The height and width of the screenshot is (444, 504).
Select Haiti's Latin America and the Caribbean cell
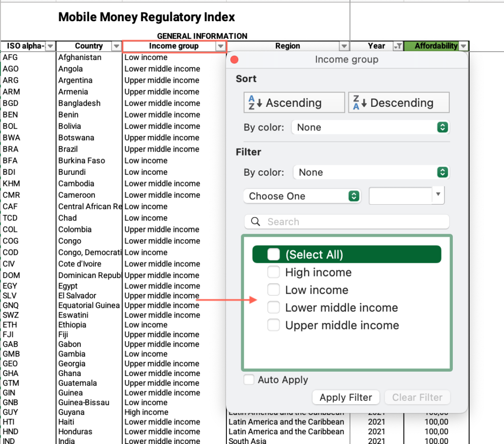pos(288,422)
